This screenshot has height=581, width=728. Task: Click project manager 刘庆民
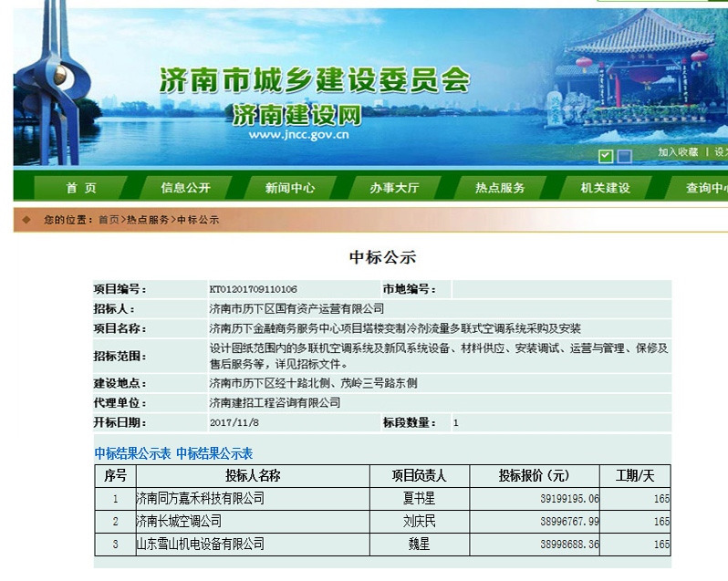click(x=420, y=521)
